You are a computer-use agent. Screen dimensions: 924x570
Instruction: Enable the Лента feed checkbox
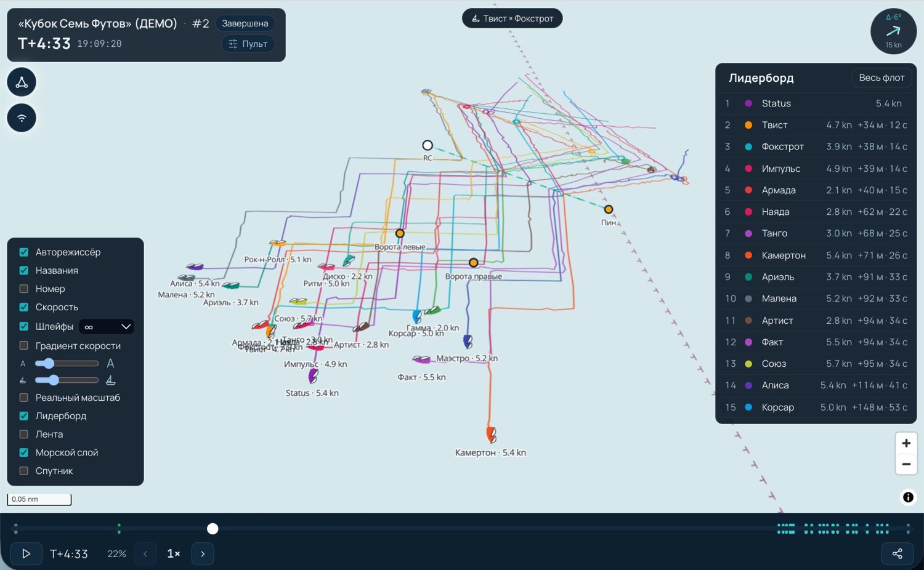pos(24,435)
